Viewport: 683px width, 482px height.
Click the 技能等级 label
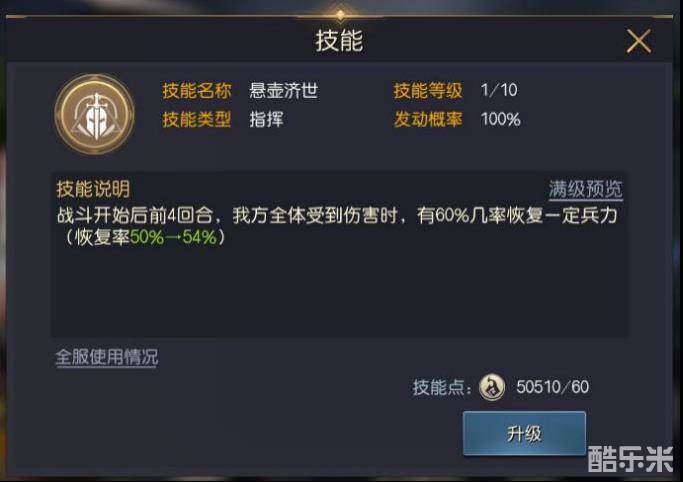(428, 91)
